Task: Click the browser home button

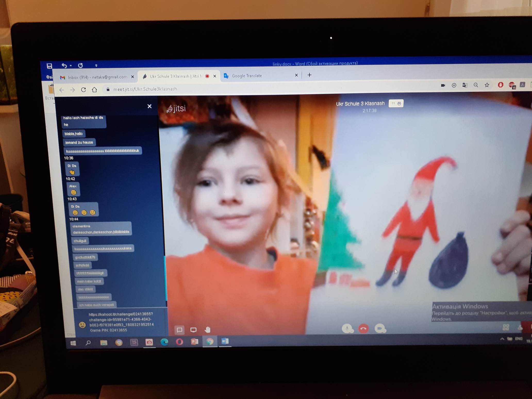Action: point(95,90)
